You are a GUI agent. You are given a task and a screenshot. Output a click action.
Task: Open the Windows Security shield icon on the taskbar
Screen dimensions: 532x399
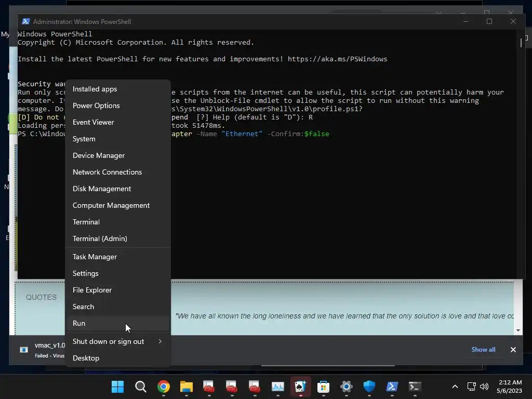(369, 387)
